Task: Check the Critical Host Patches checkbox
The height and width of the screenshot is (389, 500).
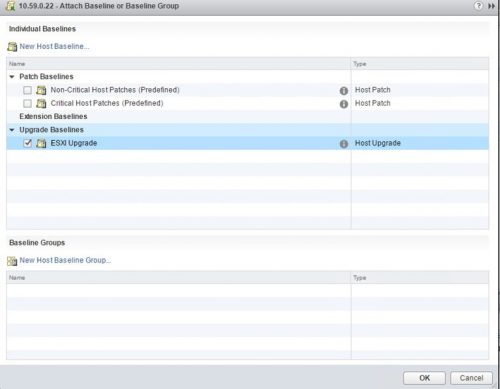Action: coord(27,103)
